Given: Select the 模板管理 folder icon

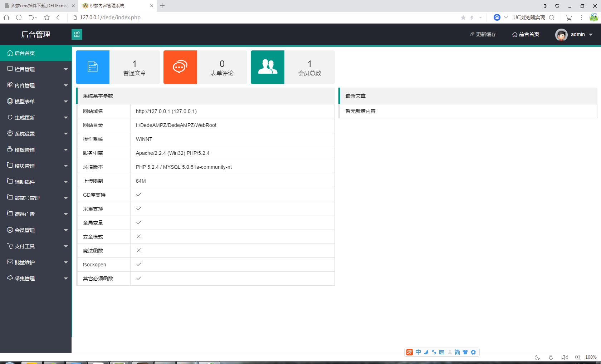Looking at the screenshot, I should tap(10, 149).
